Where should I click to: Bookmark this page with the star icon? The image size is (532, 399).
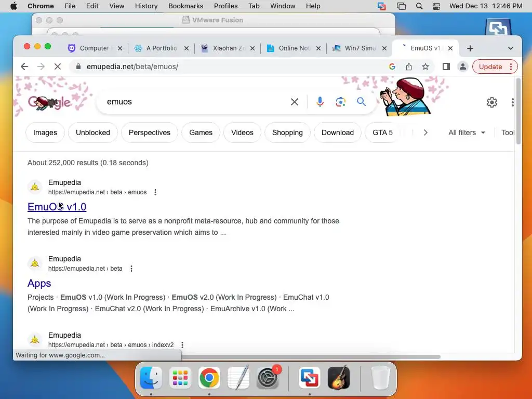[425, 66]
